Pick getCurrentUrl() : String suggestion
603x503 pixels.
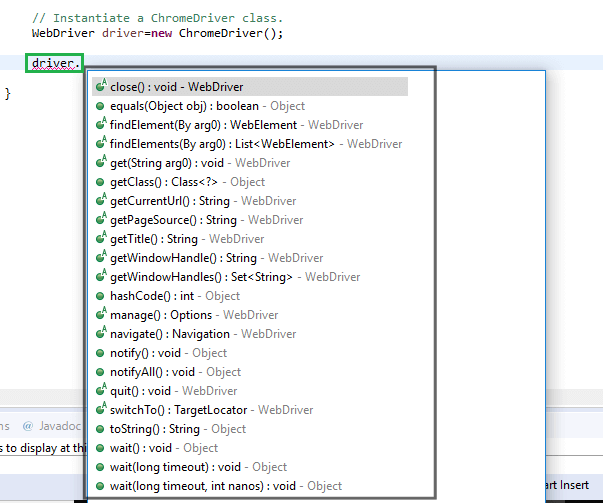(x=250, y=201)
